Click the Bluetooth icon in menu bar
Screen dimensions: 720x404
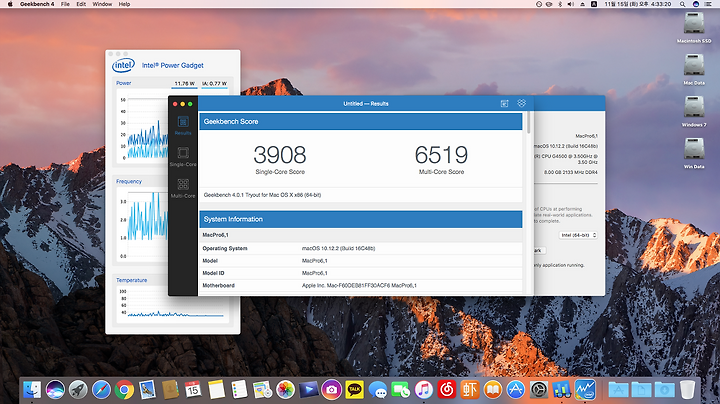560,4
